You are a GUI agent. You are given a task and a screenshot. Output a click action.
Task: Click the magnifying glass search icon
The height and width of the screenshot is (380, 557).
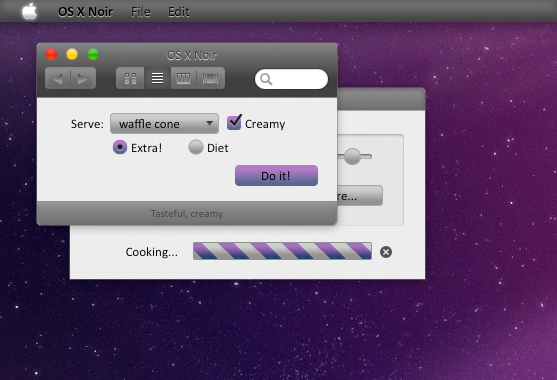[x=266, y=79]
